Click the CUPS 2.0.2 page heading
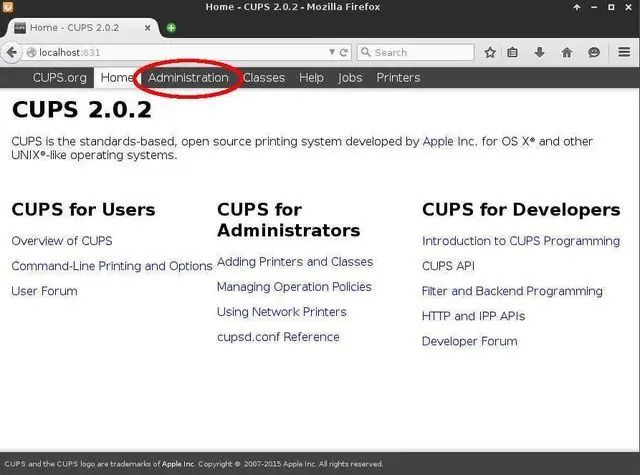 pos(82,109)
